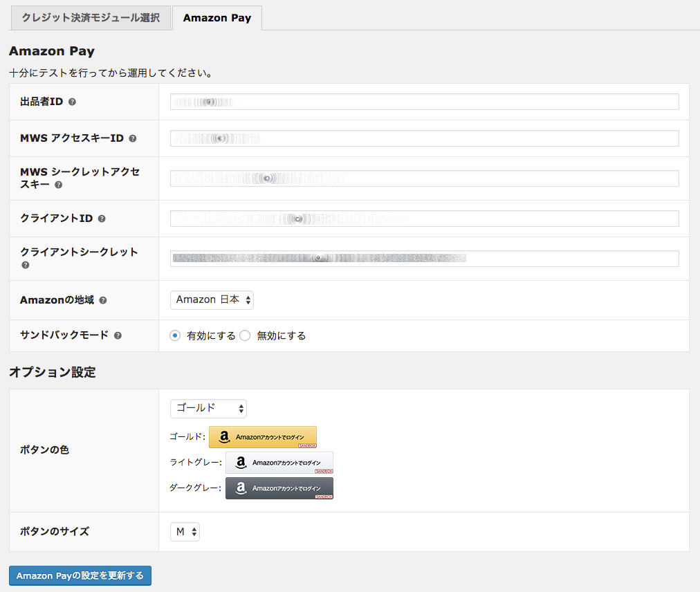The height and width of the screenshot is (592, 700).
Task: Open the Amazon 日本 region dropdown
Action: coord(212,300)
